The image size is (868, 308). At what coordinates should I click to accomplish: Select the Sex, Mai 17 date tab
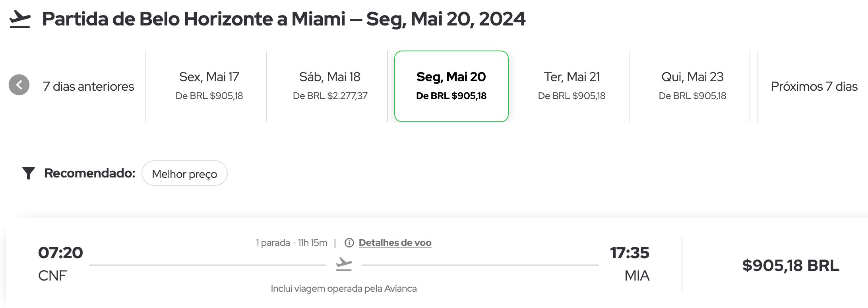click(x=209, y=86)
